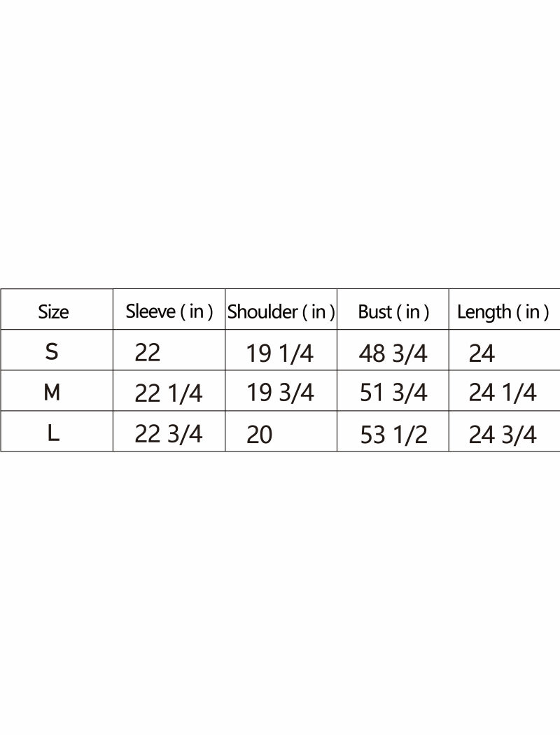Select the Bust (in) column header

pos(393,311)
